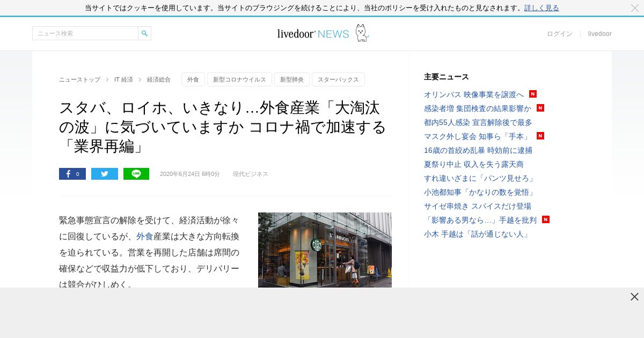Click the 主要ニュース sidebar heading
The width and height of the screenshot is (644, 338).
click(447, 77)
